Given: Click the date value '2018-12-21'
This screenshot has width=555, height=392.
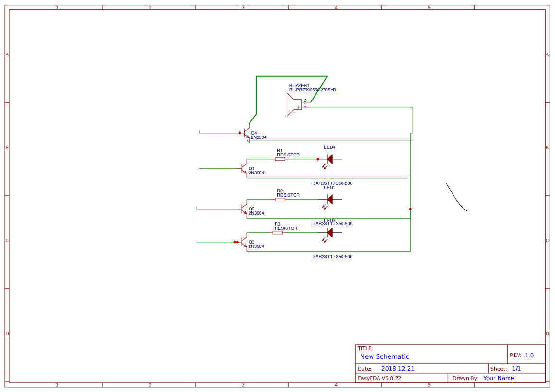Looking at the screenshot, I should pos(398,369).
